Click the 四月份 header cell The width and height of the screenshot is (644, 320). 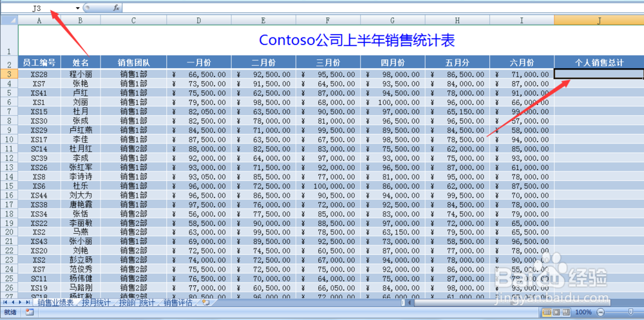click(393, 62)
